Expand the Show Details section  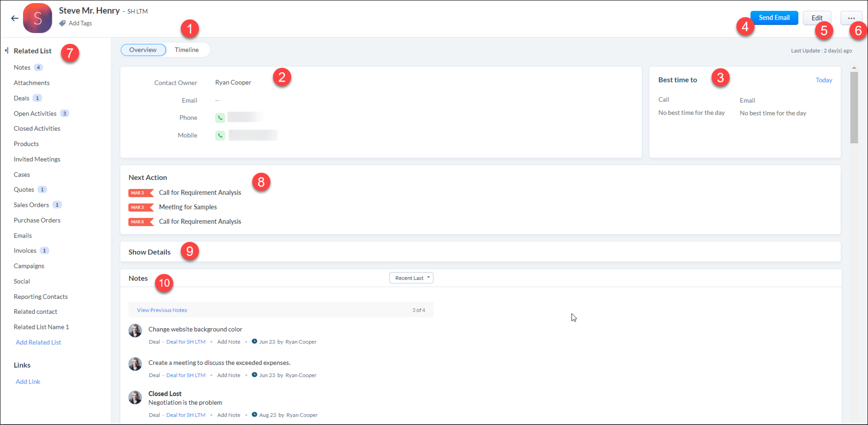pyautogui.click(x=149, y=252)
